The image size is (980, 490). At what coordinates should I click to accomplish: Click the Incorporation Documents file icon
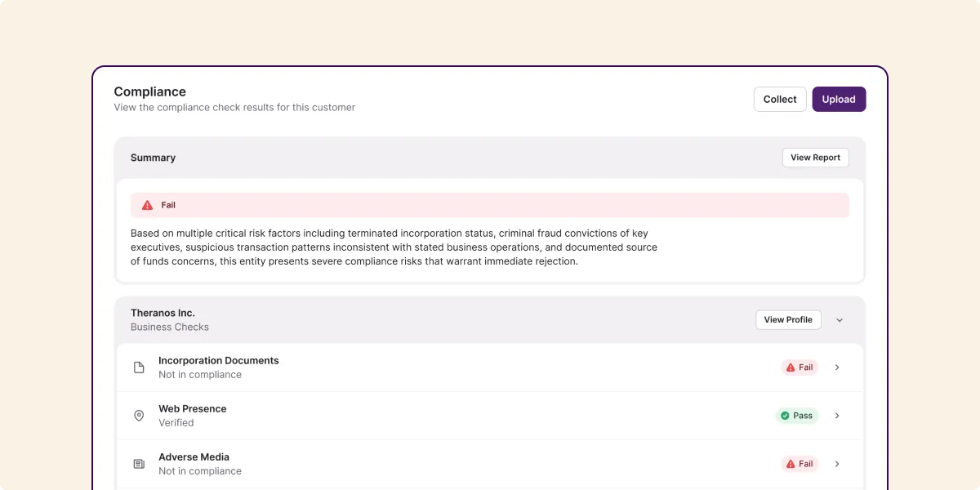pos(139,367)
